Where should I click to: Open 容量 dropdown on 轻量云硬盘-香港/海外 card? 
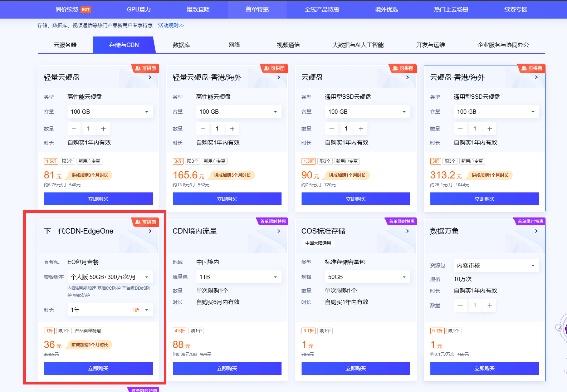coord(239,112)
